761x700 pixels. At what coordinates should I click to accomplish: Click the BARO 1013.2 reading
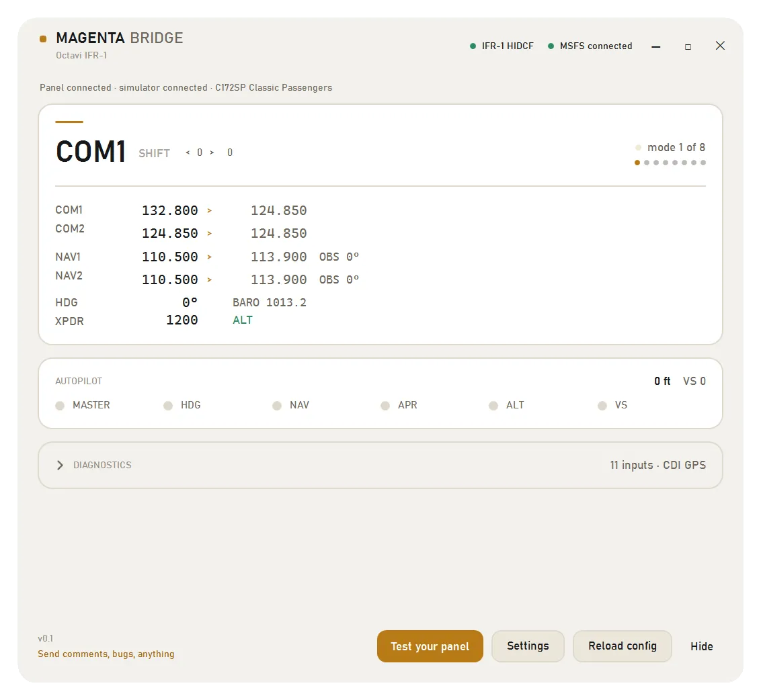click(x=270, y=303)
